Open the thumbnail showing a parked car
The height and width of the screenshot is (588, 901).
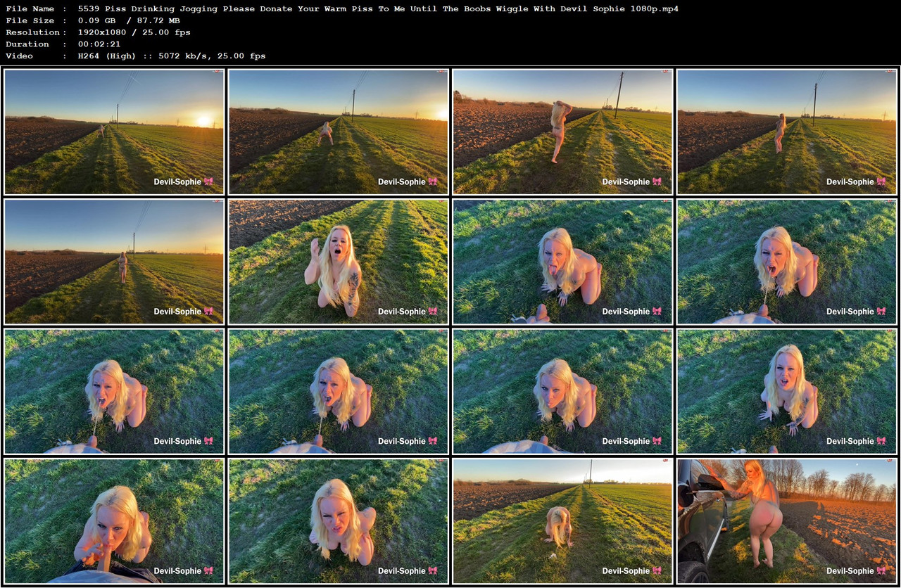787,521
